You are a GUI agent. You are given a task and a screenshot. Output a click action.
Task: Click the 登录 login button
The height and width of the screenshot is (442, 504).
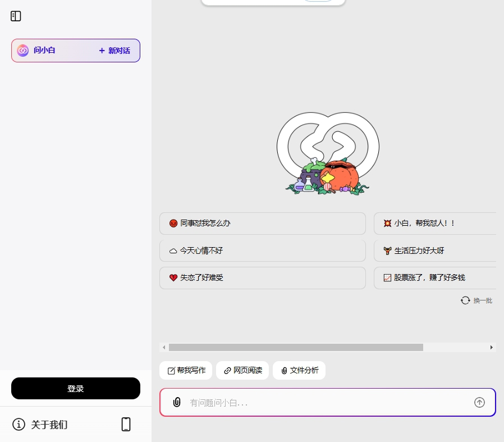(x=76, y=388)
